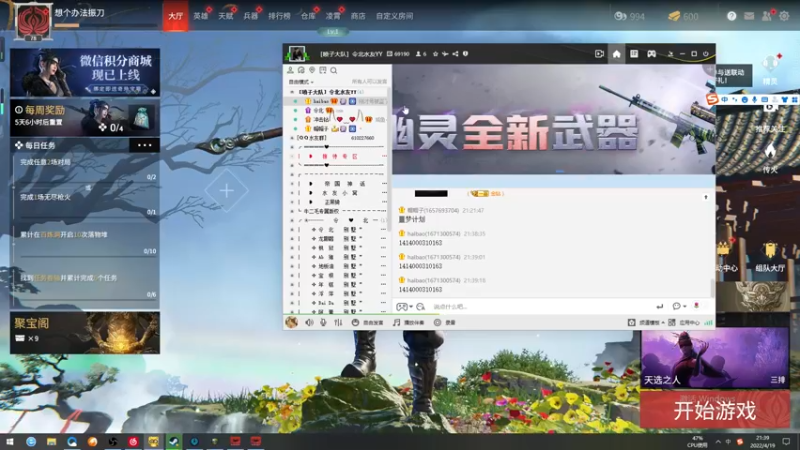Screen dimensions: 800x450
Task: Open the Windows Start button
Action: point(10,441)
